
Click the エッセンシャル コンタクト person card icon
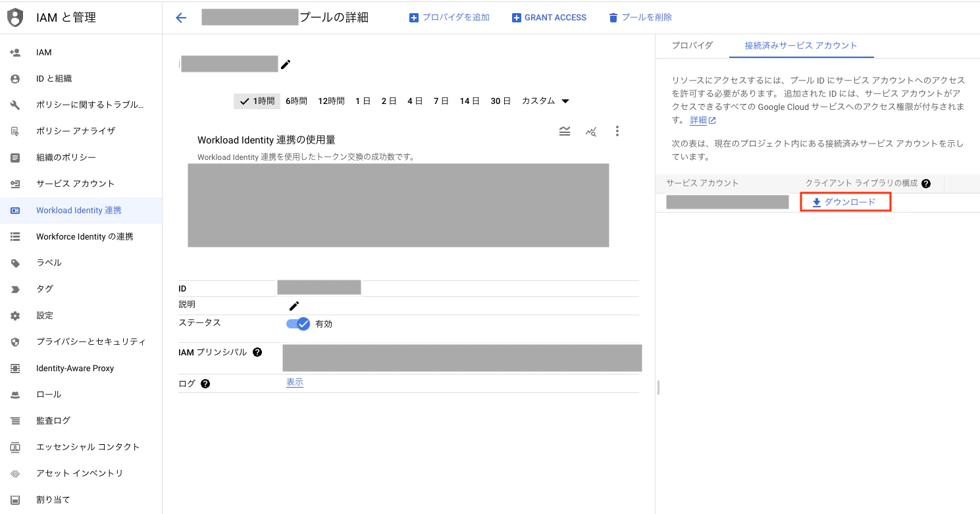tap(15, 447)
